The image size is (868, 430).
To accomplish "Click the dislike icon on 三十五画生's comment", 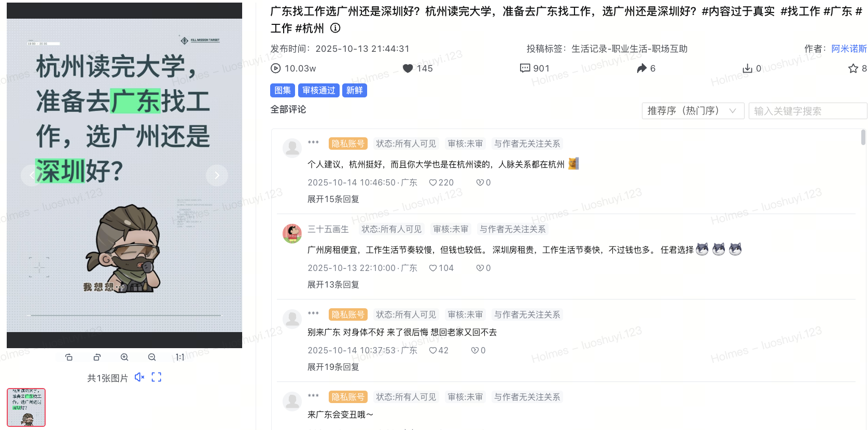I will pos(480,268).
